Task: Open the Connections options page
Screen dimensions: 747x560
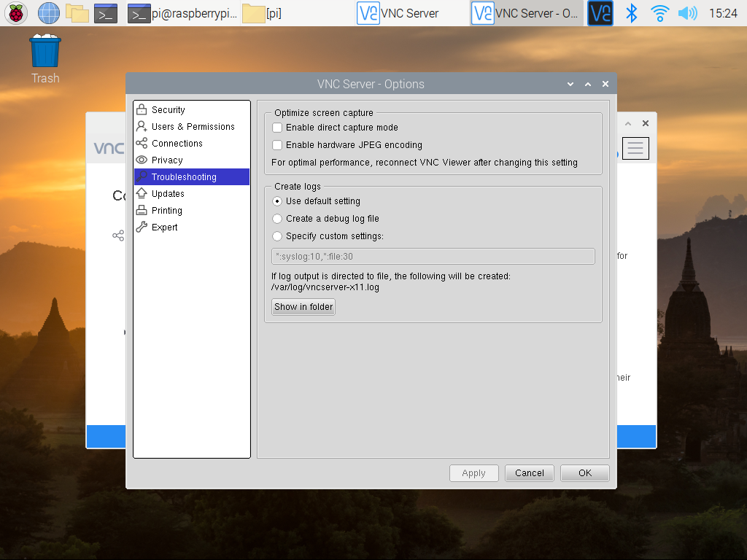Action: coord(192,144)
